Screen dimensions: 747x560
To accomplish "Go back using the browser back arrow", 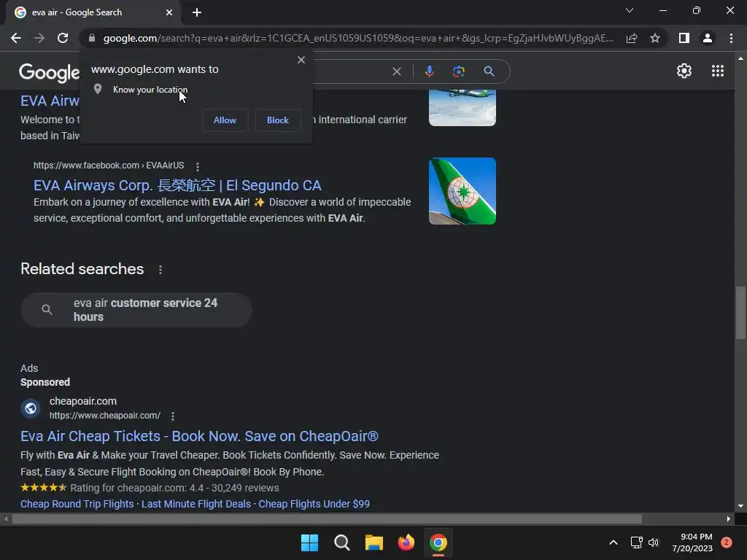I will coord(16,38).
